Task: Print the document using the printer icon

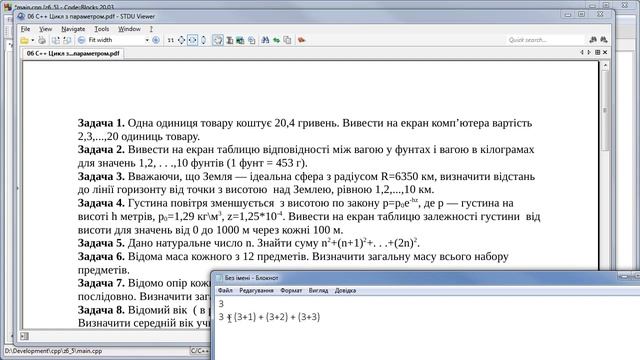Action: coord(42,40)
